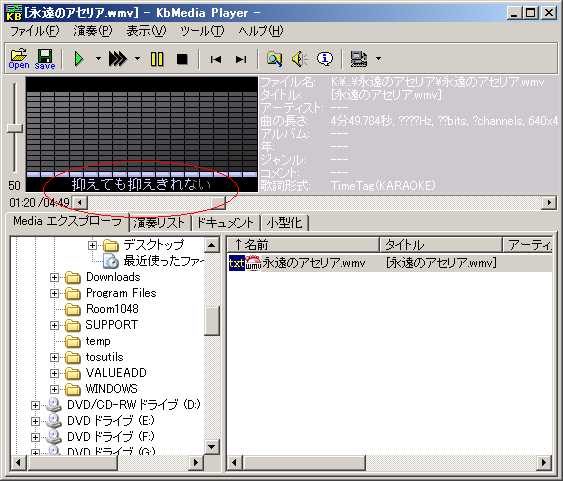563x481 pixels.
Task: Expand the WINDOWS folder node
Action: (54, 389)
